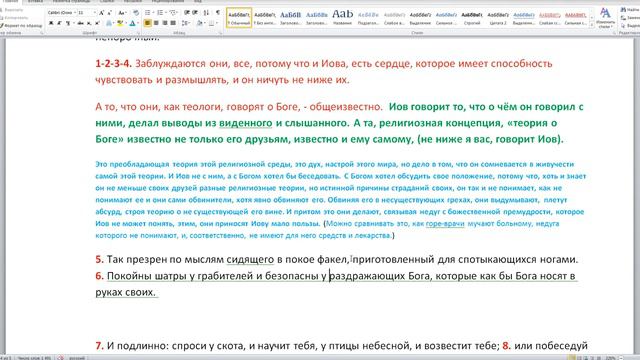Image resolution: width=640 pixels, height=360 pixels.
Task: Shrink the font with Shrink Font icon
Action: [x=109, y=13]
